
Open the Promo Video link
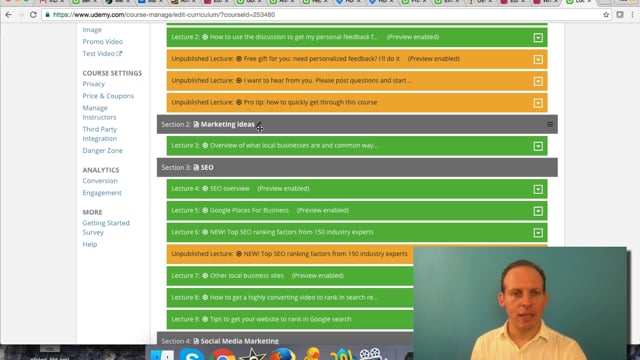[102, 42]
